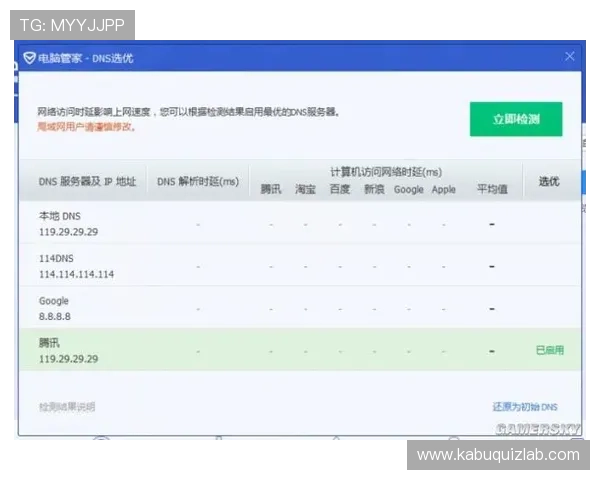The width and height of the screenshot is (600, 480).
Task: Click the 平均值 column header
Action: pos(492,189)
